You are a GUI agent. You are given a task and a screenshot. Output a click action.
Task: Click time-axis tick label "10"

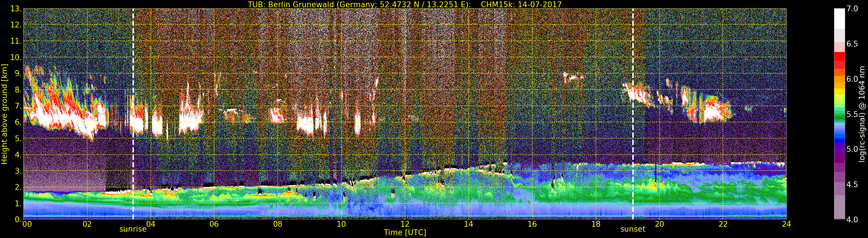[341, 224]
